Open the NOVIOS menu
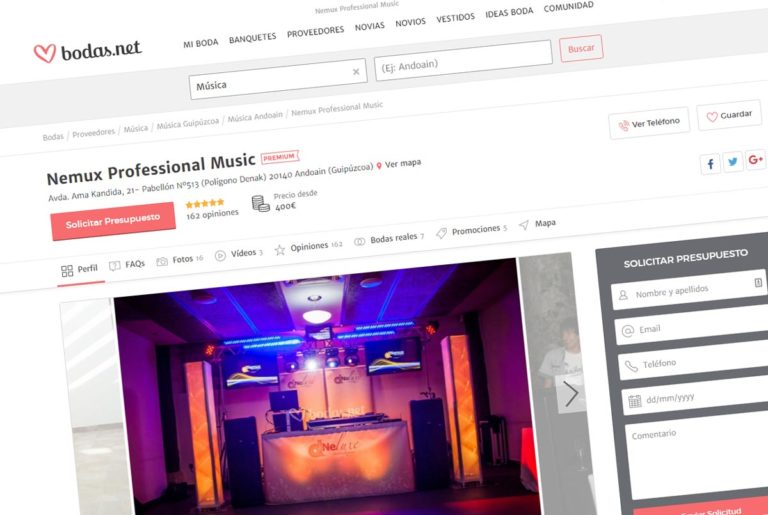 (x=410, y=23)
